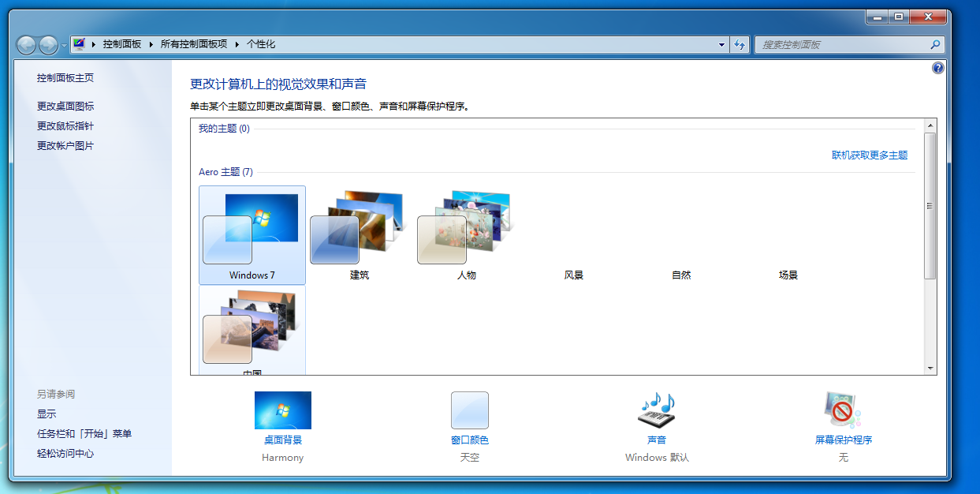Open the help question mark icon
Image resolution: width=980 pixels, height=494 pixels.
[937, 68]
